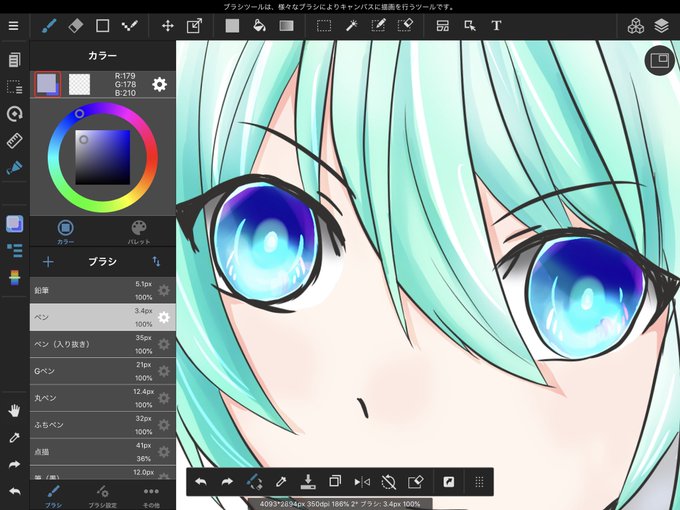Select the polyline dot tool

coord(129,26)
